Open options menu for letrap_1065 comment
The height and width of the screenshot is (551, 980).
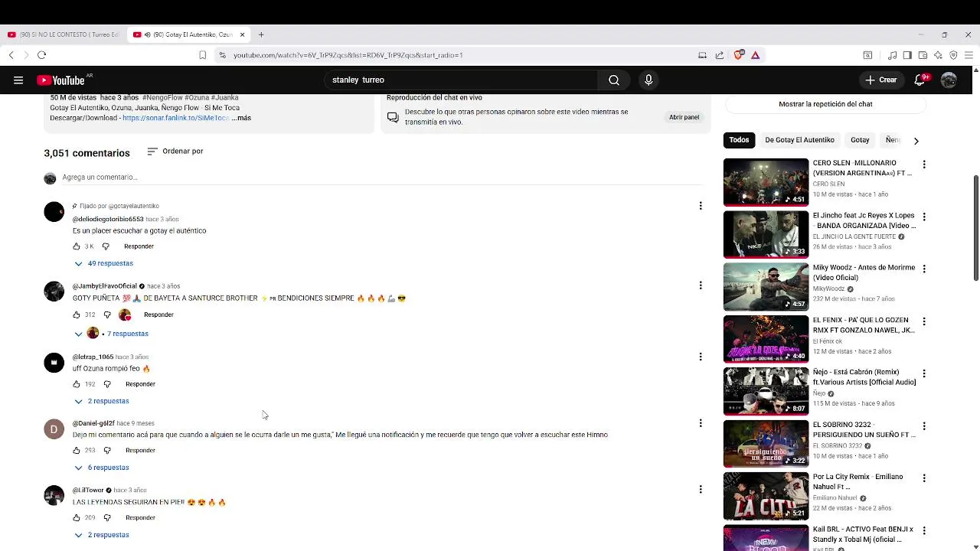[700, 357]
